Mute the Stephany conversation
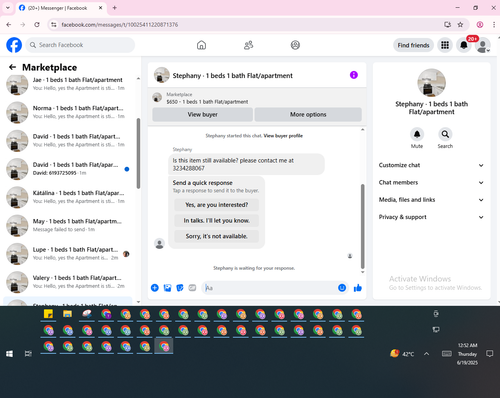The width and height of the screenshot is (500, 398). click(417, 134)
